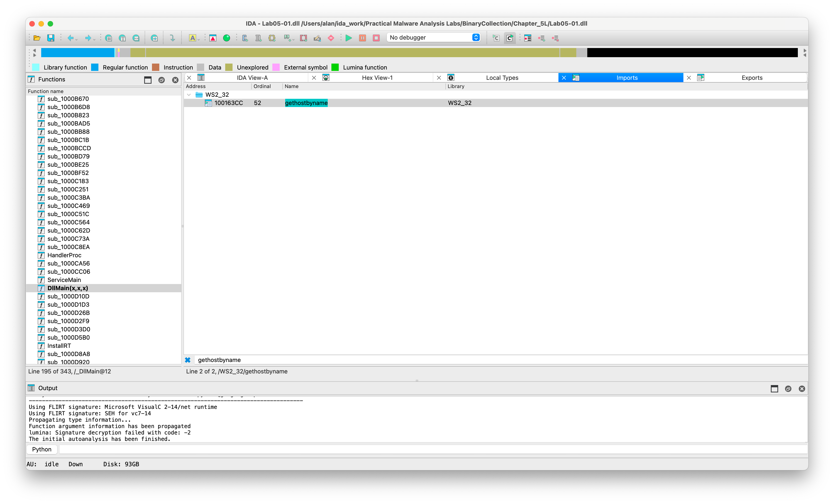Collapse the WS2_32 tree node
This screenshot has width=834, height=504.
pyautogui.click(x=189, y=95)
